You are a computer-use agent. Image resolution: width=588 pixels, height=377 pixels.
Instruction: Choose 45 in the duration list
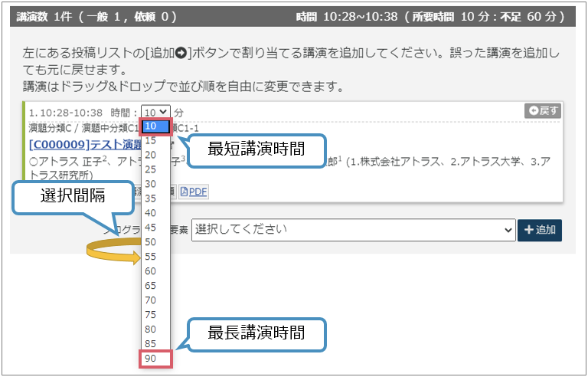pos(155,228)
